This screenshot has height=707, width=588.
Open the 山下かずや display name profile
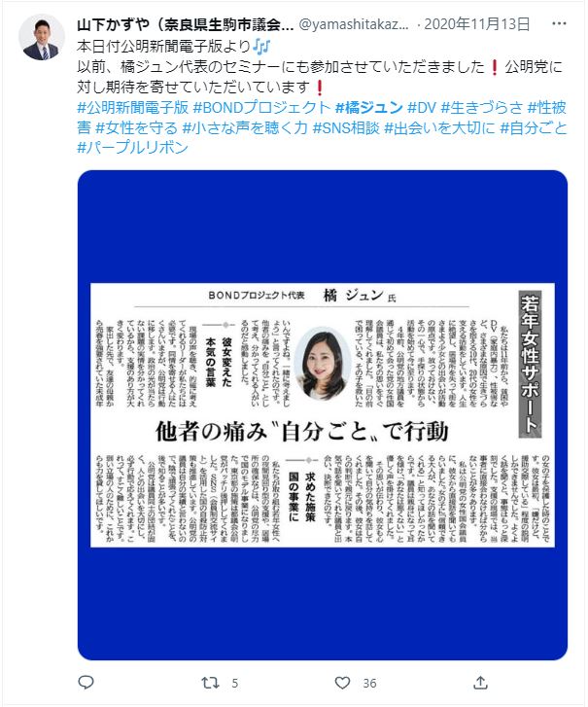coord(186,24)
